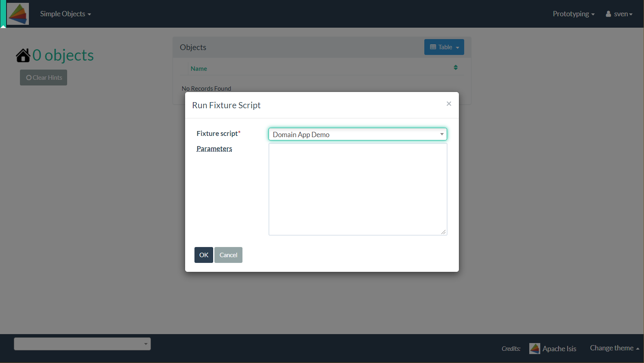Click inside the Parameters text area
Viewport: 644px width, 363px height.
point(358,189)
